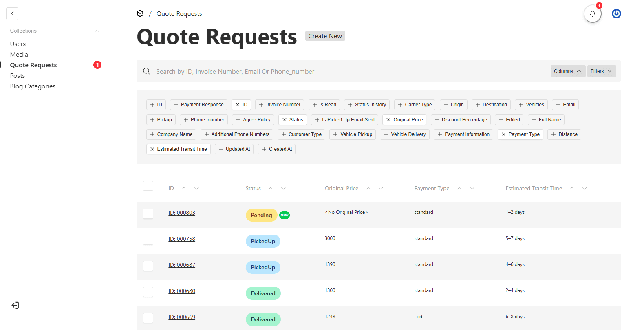Open quote request ID: 000758
644x330 pixels.
click(182, 239)
